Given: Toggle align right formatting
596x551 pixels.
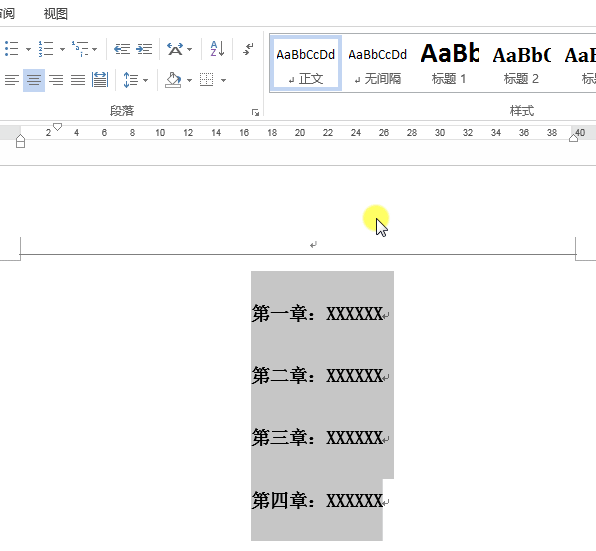Looking at the screenshot, I should [56, 80].
